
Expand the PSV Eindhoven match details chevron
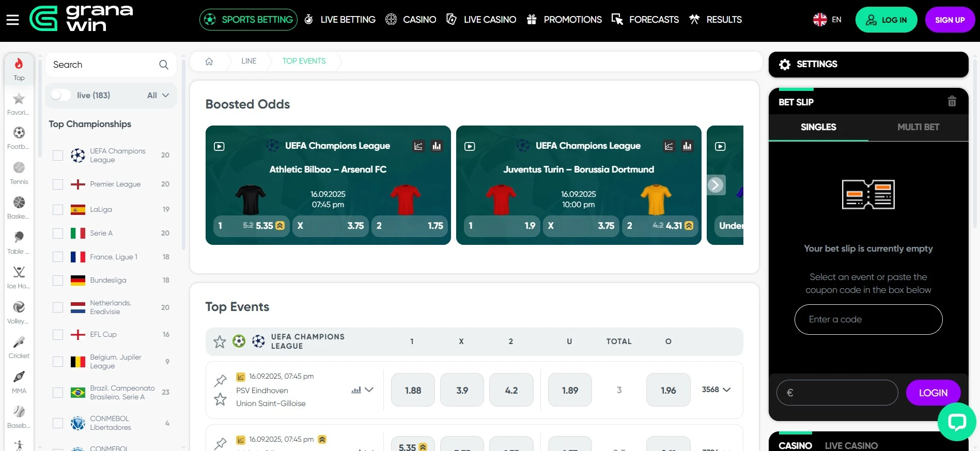[369, 390]
